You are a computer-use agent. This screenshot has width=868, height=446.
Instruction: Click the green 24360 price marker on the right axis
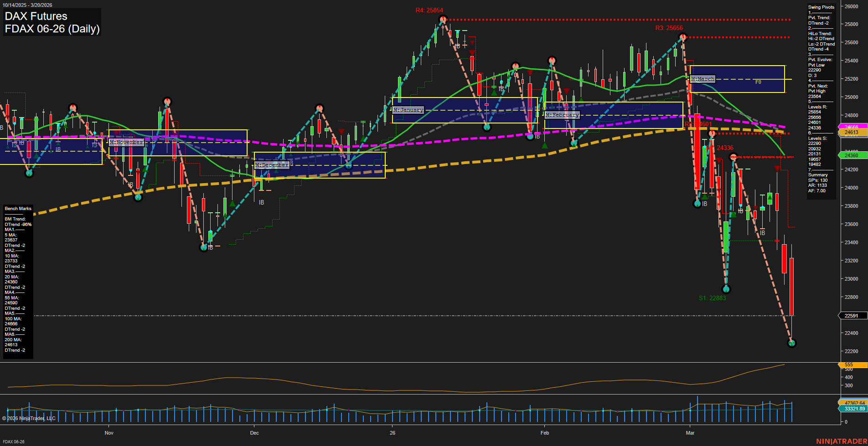[852, 155]
